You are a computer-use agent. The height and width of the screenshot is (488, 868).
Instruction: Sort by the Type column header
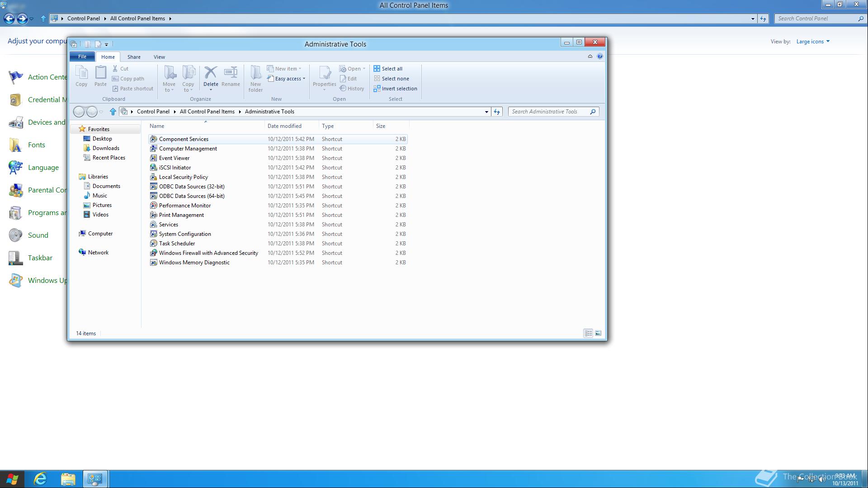coord(346,126)
